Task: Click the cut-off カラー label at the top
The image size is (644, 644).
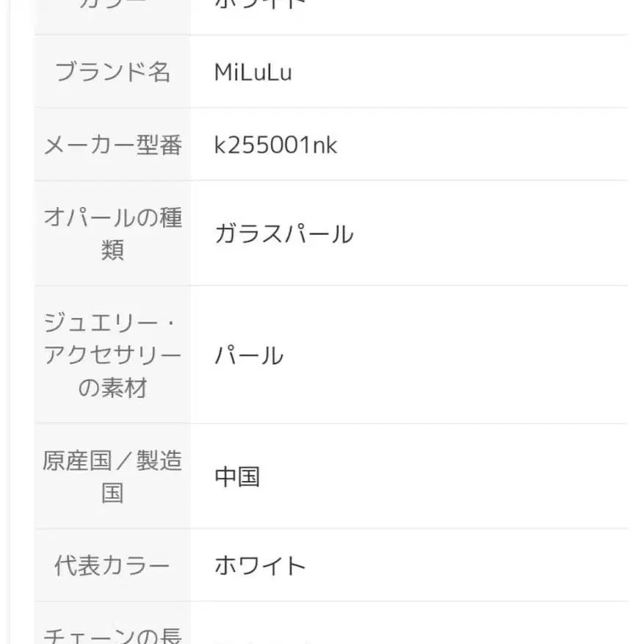Action: click(x=112, y=4)
